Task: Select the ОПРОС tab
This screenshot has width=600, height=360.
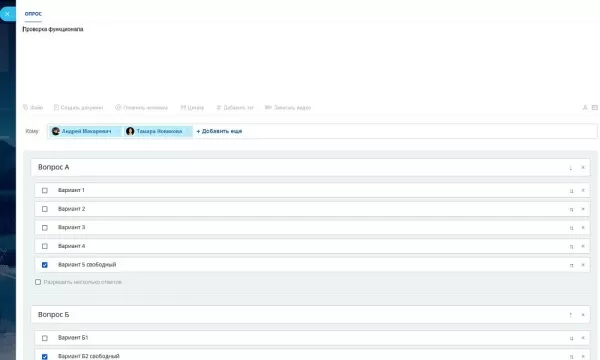Action: [x=33, y=14]
